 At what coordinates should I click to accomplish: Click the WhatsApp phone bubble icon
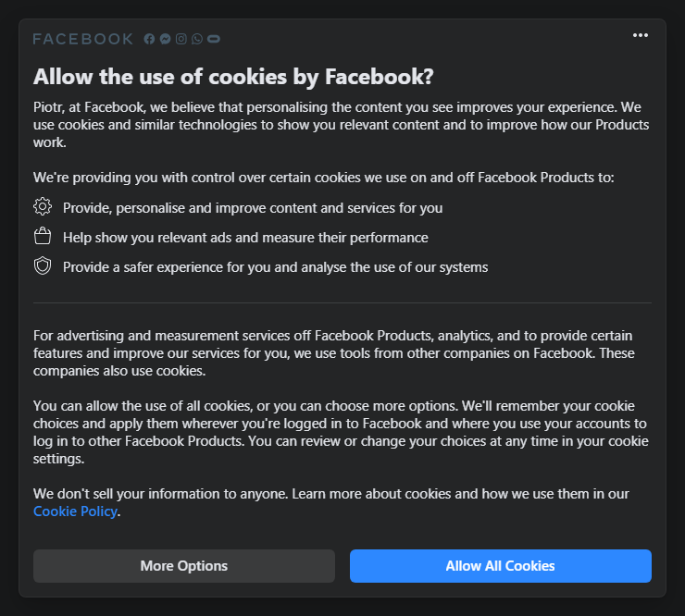click(197, 39)
